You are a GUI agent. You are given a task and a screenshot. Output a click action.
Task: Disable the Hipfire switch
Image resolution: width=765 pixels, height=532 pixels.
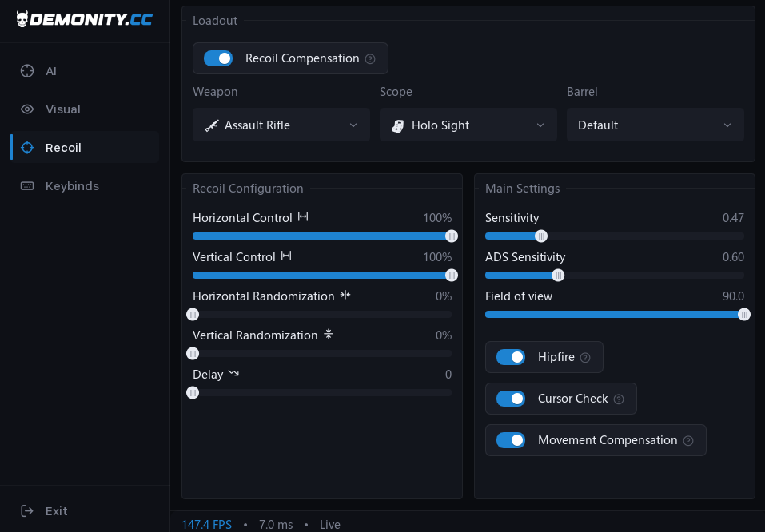click(511, 357)
